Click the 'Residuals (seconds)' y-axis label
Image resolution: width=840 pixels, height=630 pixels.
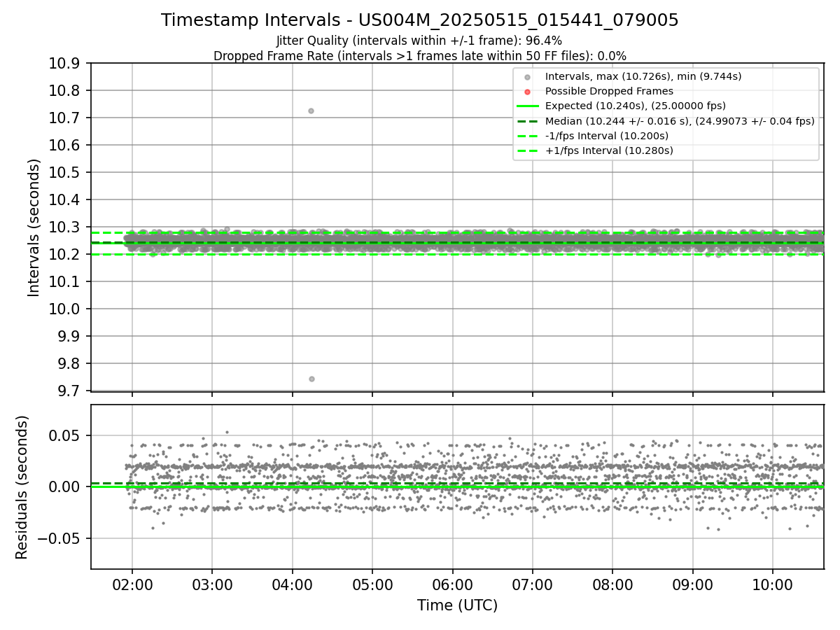tap(22, 487)
